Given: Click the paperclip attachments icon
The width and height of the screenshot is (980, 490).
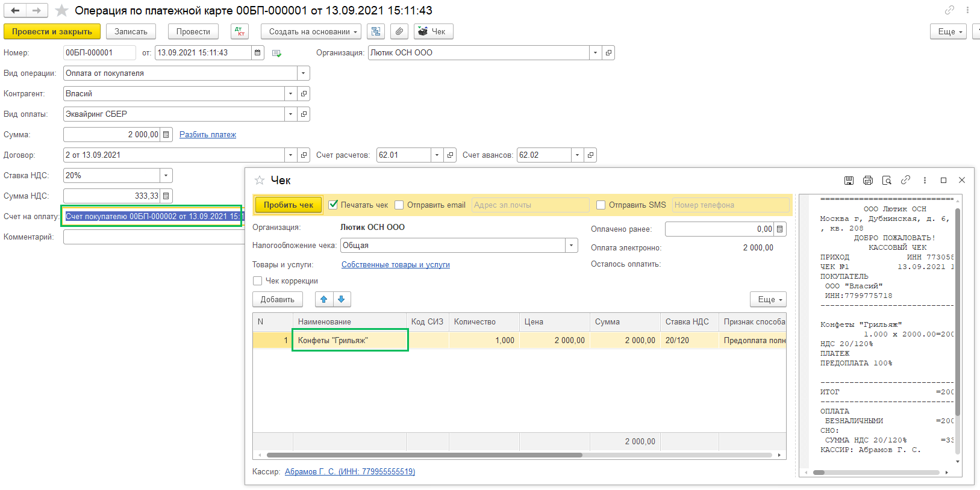Looking at the screenshot, I should [399, 32].
